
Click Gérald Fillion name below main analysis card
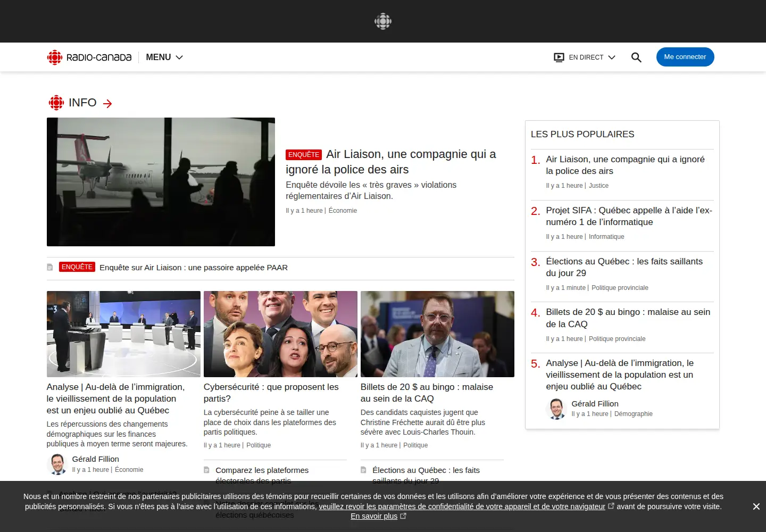click(96, 459)
